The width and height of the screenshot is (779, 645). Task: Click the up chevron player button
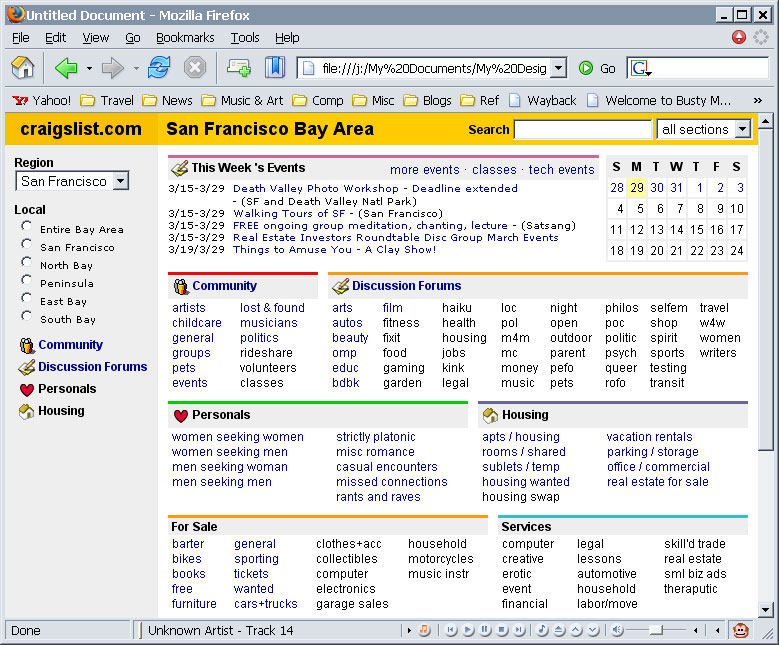click(576, 630)
